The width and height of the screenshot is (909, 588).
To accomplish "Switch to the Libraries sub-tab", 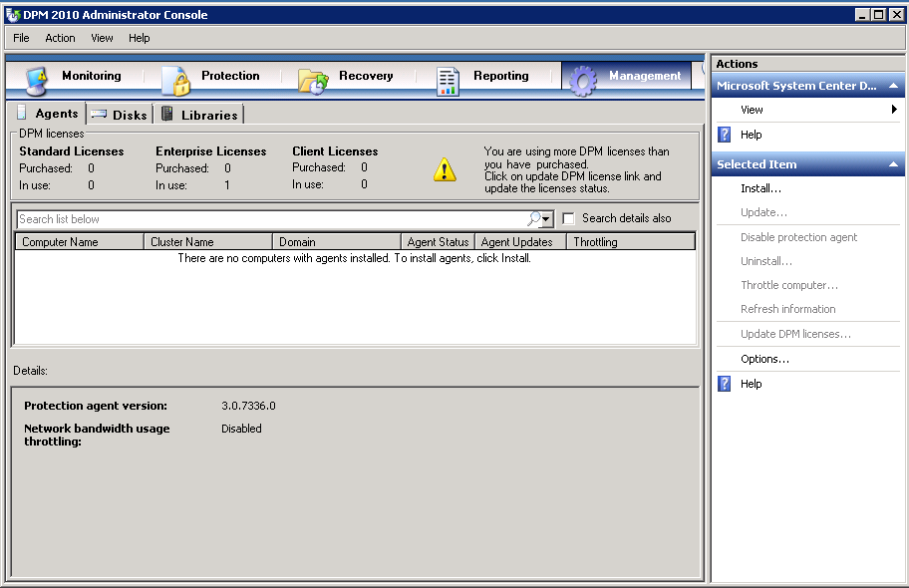I will click(x=199, y=115).
